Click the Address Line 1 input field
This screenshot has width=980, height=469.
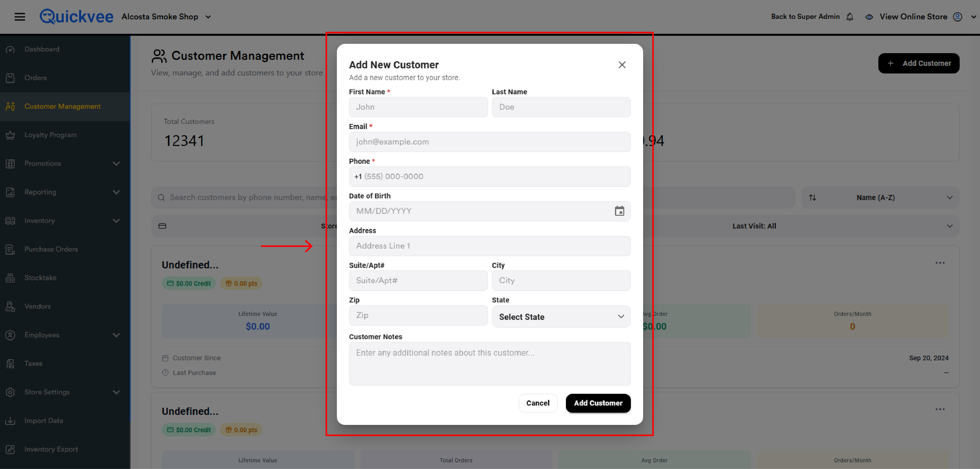(490, 246)
